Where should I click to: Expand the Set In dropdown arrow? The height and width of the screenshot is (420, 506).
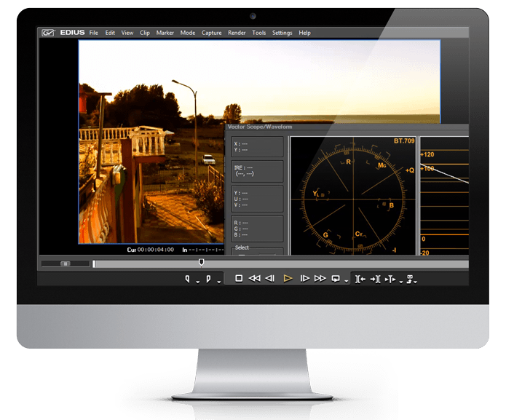point(197,281)
